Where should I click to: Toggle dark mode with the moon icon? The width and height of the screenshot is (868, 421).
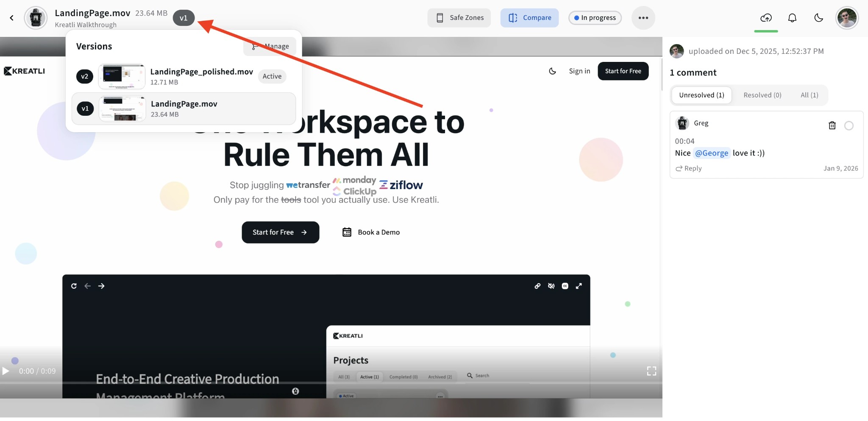click(818, 18)
